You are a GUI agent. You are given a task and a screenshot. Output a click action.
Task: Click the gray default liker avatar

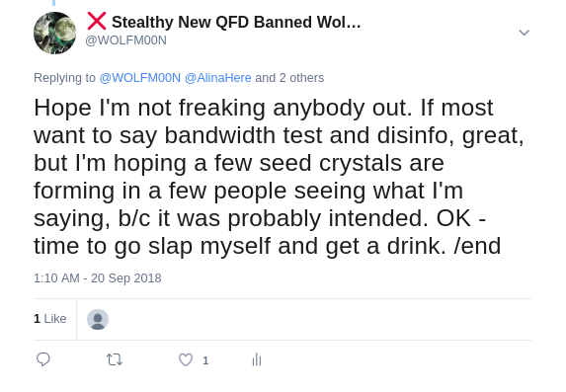coord(98,320)
